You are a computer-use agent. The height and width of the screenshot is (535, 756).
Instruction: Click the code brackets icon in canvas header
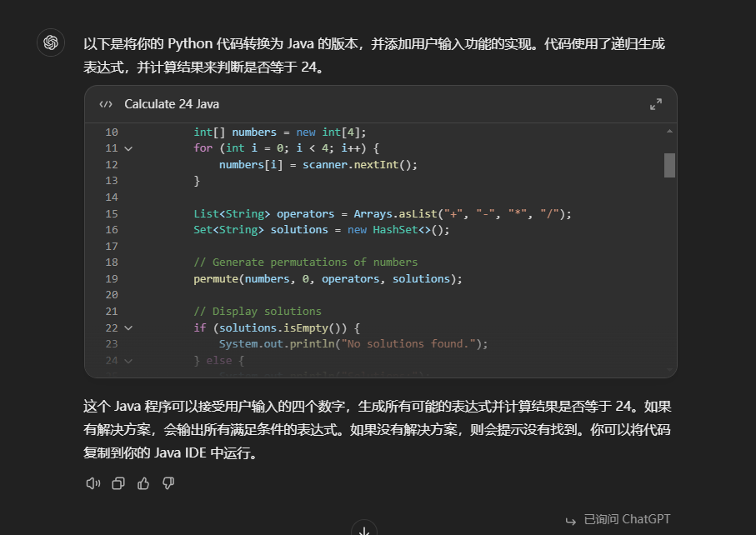tap(106, 104)
